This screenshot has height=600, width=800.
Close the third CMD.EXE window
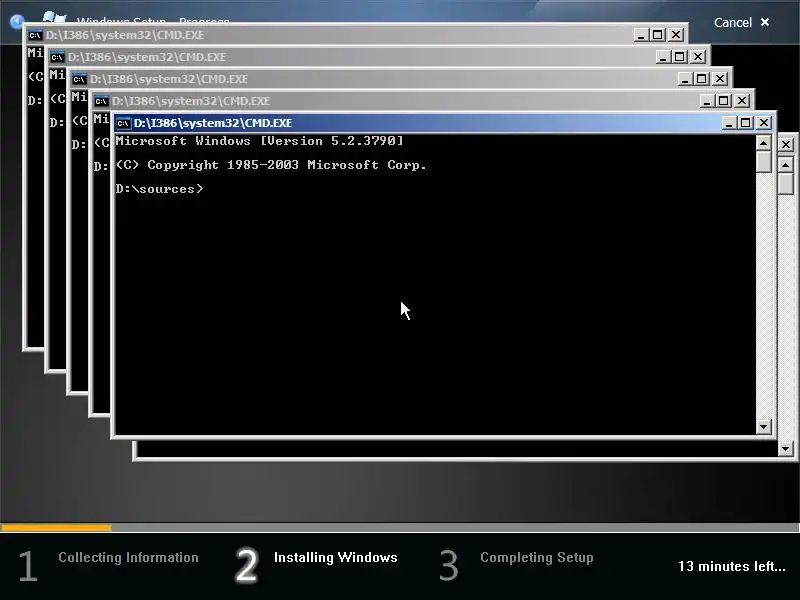click(x=720, y=79)
